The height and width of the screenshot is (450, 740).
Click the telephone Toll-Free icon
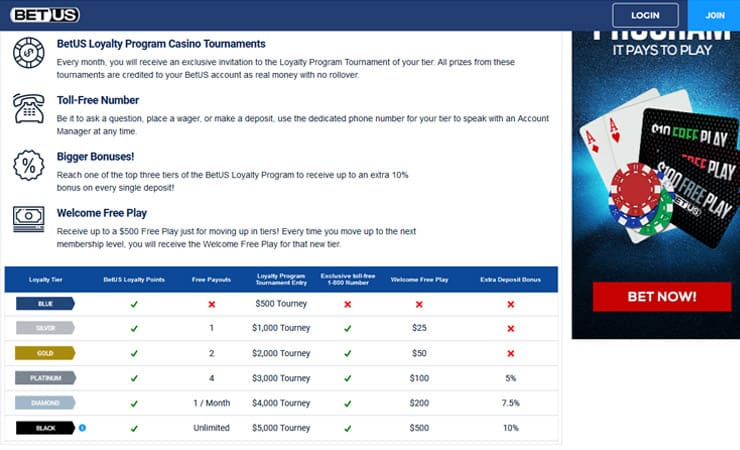(x=29, y=108)
